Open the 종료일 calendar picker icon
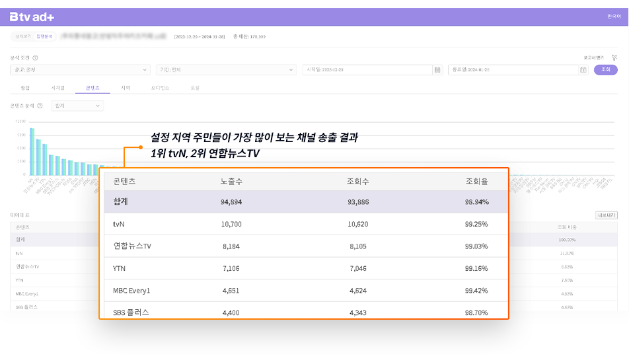 583,70
